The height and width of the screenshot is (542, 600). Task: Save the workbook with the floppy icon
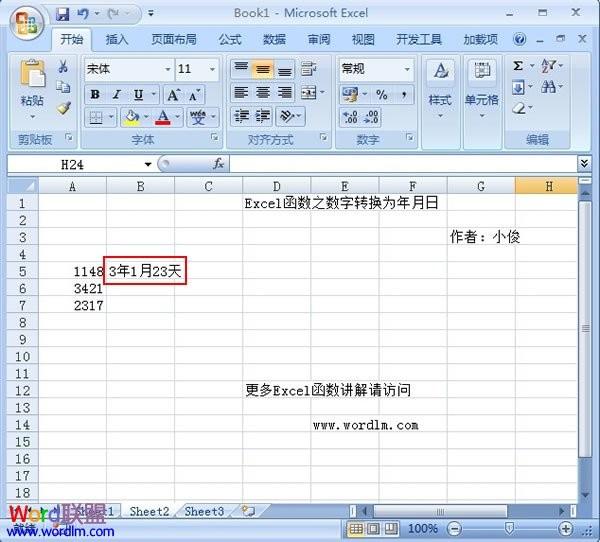pos(62,14)
